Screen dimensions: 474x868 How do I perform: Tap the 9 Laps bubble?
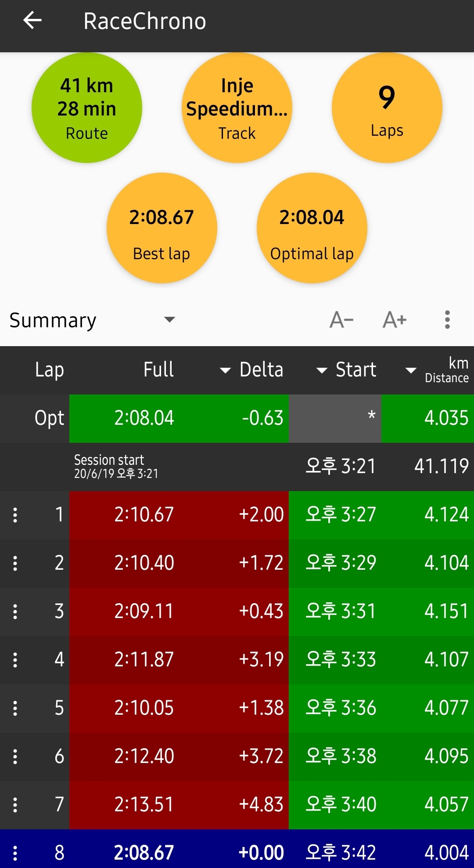pos(387,108)
